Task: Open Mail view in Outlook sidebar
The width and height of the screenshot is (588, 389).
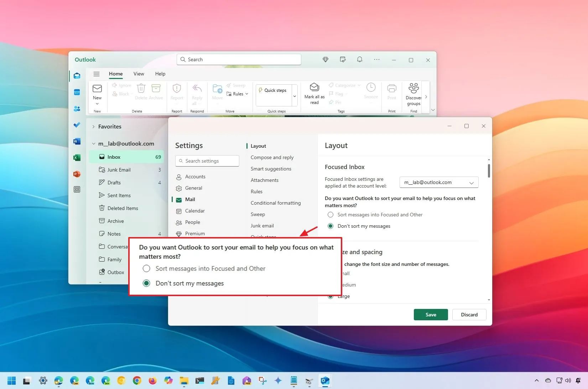Action: [x=77, y=76]
